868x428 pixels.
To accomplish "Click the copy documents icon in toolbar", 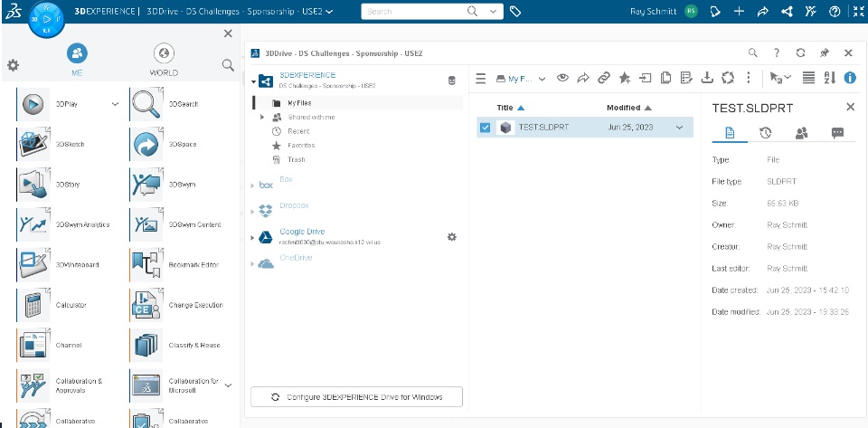I will (x=666, y=78).
